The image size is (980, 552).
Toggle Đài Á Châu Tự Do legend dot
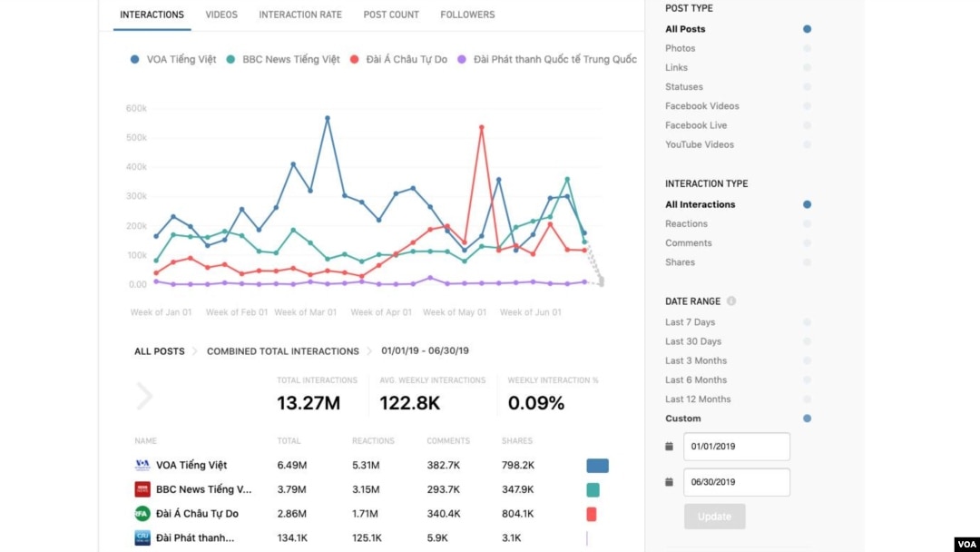click(355, 59)
